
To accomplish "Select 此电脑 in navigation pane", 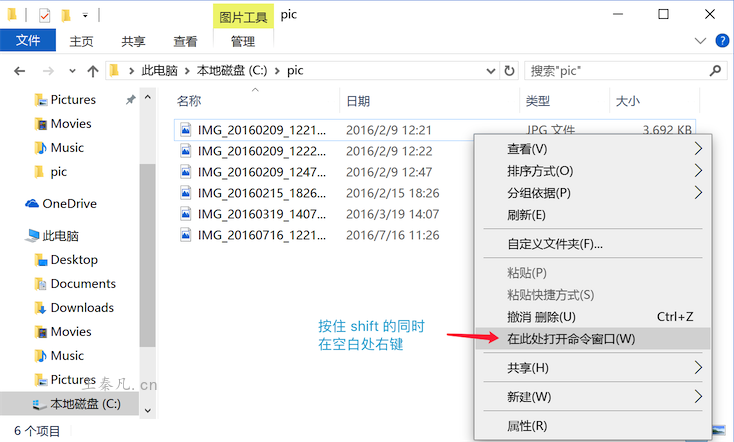I will (x=52, y=236).
